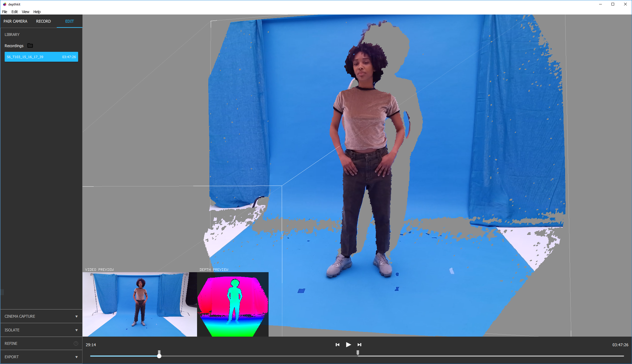The height and width of the screenshot is (364, 632).
Task: Click the Depth Preview thumbnail
Action: 233,304
